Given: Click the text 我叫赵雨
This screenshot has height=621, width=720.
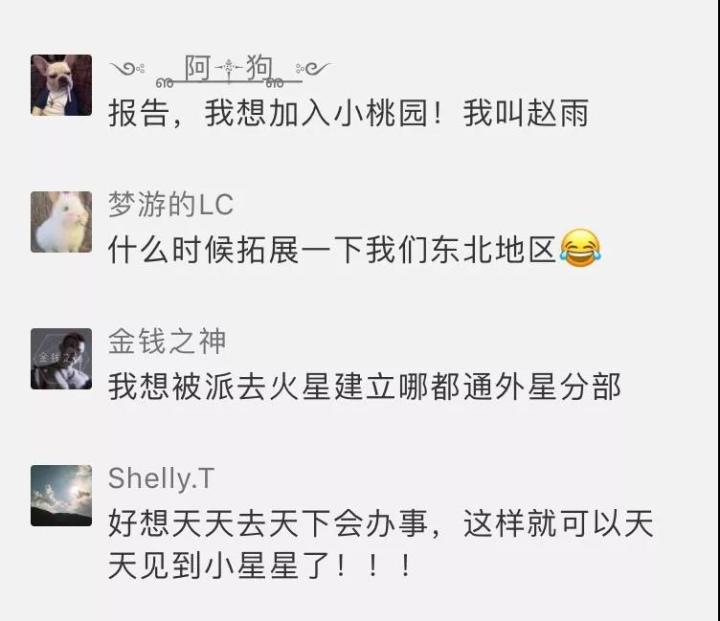Looking at the screenshot, I should pyautogui.click(x=526, y=113).
